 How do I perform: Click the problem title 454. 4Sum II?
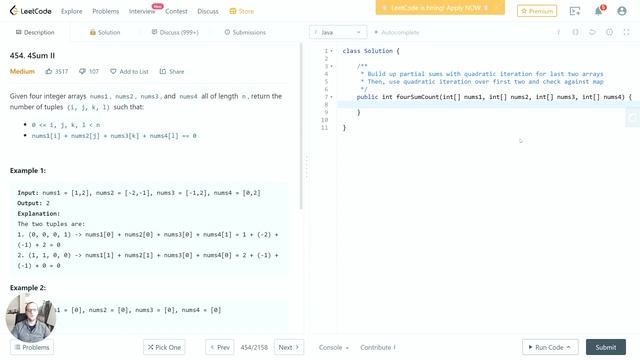[32, 56]
